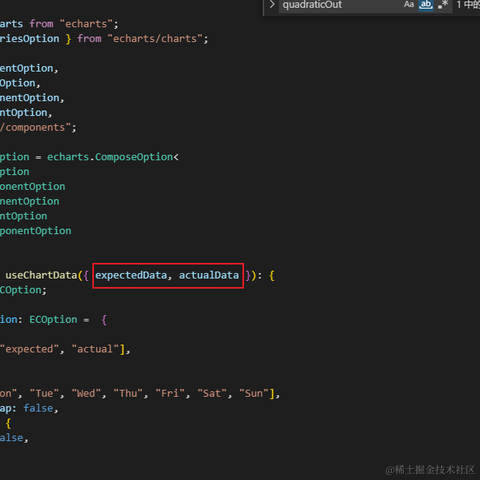Screen dimensions: 480x480
Task: Click the "Wed" axis label string
Action: 86,393
